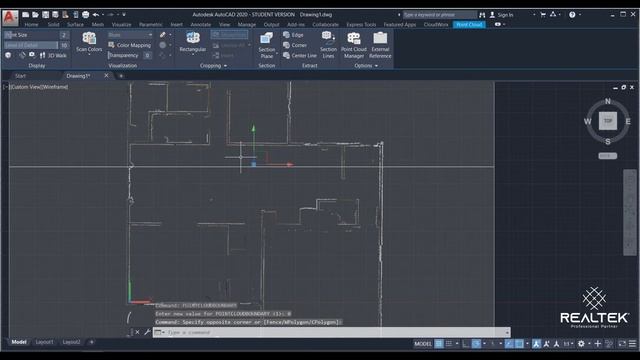This screenshot has width=640, height=360.
Task: Toggle snap mode in status bar
Action: (449, 344)
